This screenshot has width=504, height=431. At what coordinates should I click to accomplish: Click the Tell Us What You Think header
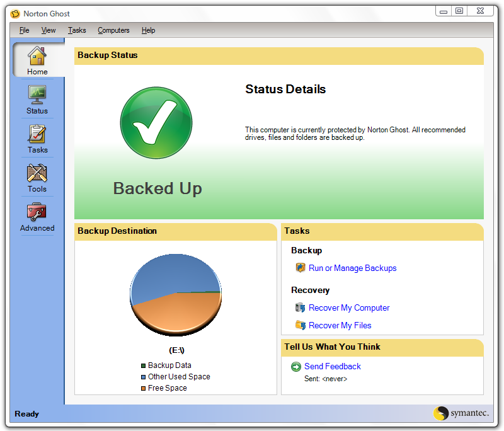(x=382, y=347)
